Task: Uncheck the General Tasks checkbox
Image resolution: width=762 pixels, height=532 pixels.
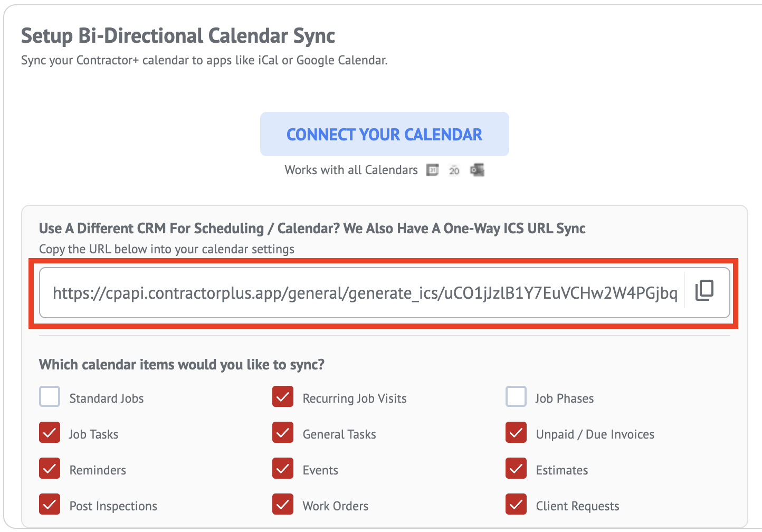Action: click(x=283, y=433)
